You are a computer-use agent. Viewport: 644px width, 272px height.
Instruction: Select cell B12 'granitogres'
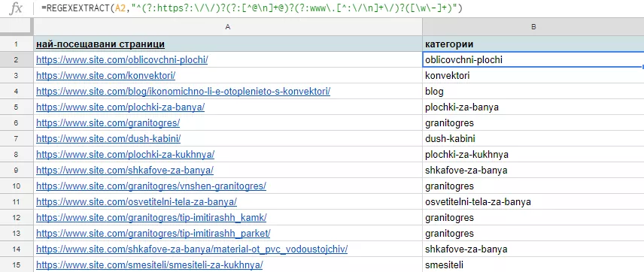[x=533, y=217]
